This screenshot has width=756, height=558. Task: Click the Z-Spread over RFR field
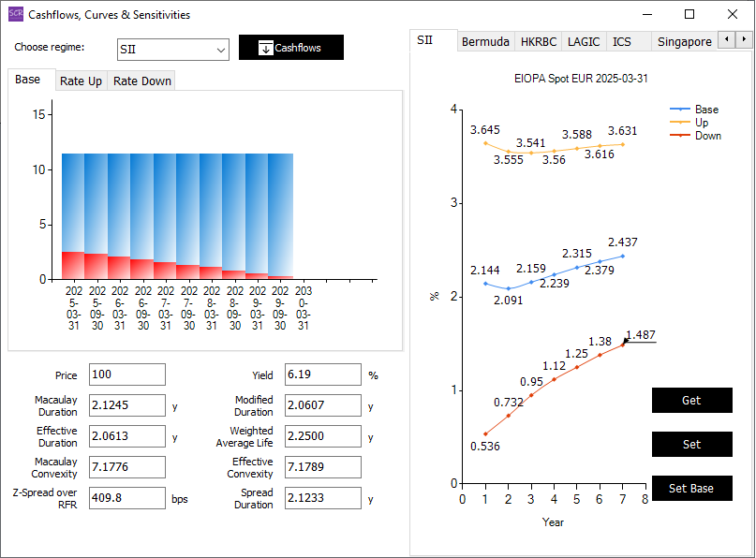(x=126, y=498)
